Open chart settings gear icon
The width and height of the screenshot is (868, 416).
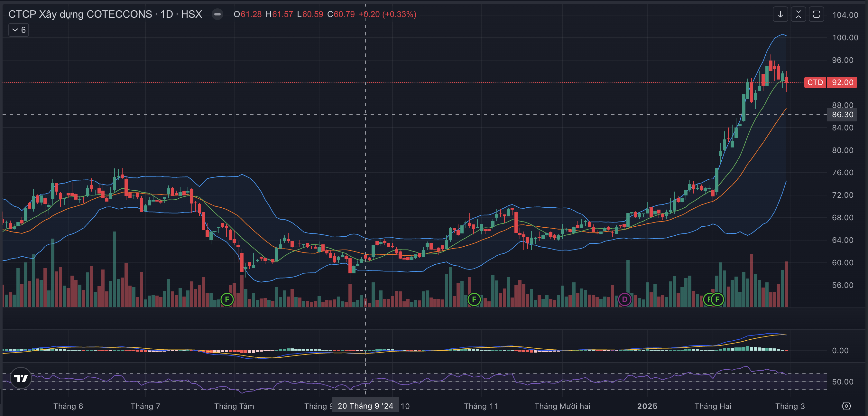tap(846, 406)
